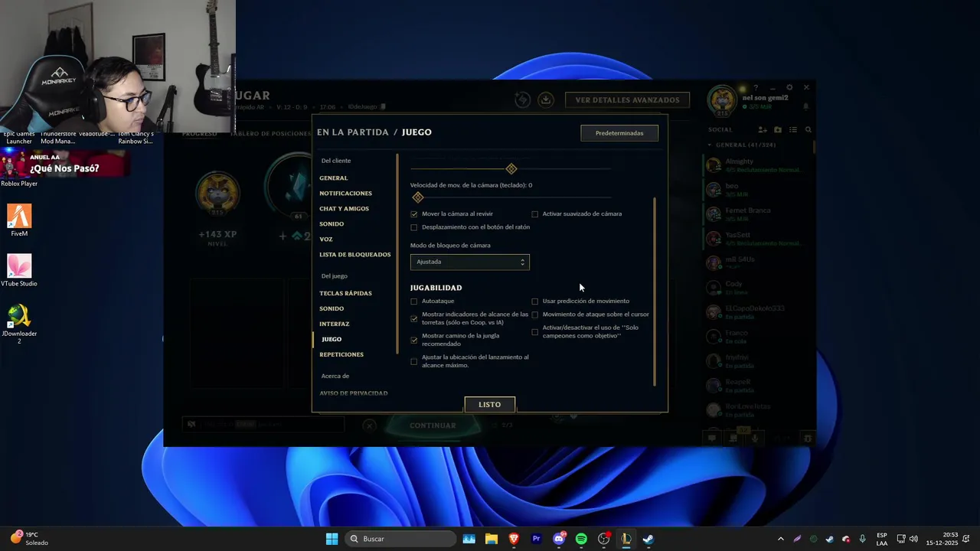Toggle Solo campeones como objetivo checkbox
Image resolution: width=980 pixels, height=551 pixels.
tap(535, 332)
